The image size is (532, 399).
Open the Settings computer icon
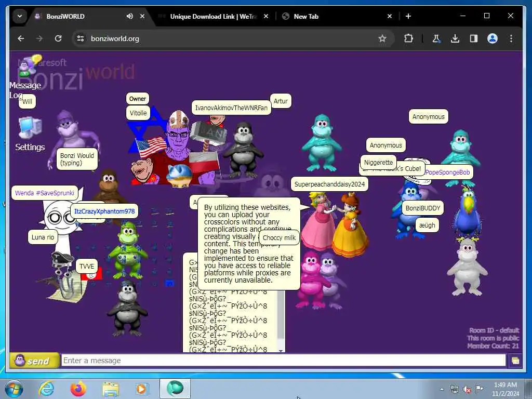tap(30, 128)
